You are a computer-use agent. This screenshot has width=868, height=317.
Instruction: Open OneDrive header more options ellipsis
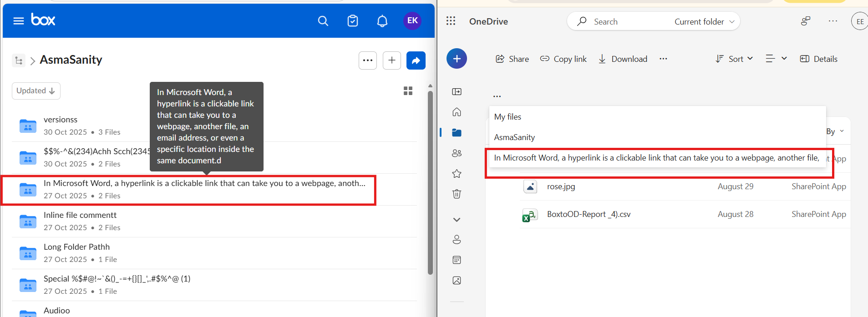(833, 21)
